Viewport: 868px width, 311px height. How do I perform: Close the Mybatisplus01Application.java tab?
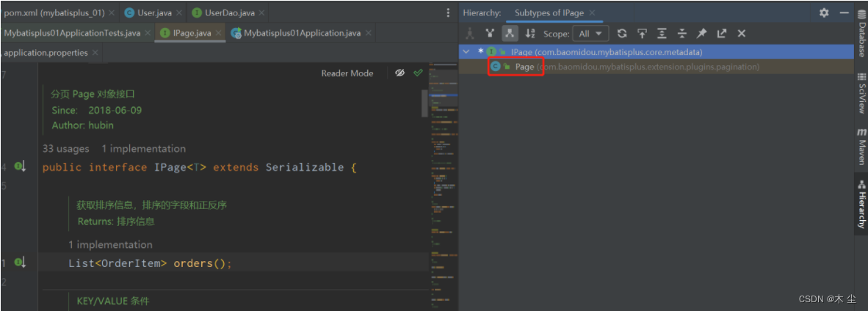(367, 33)
